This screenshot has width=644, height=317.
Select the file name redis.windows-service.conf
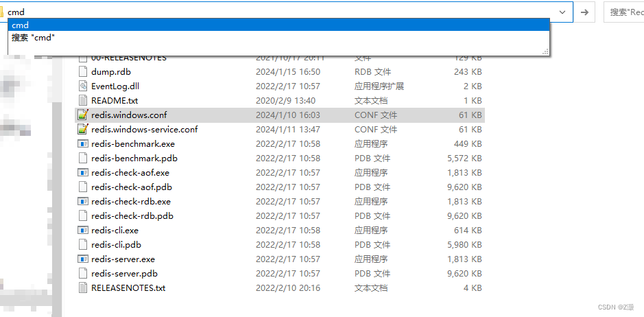144,130
